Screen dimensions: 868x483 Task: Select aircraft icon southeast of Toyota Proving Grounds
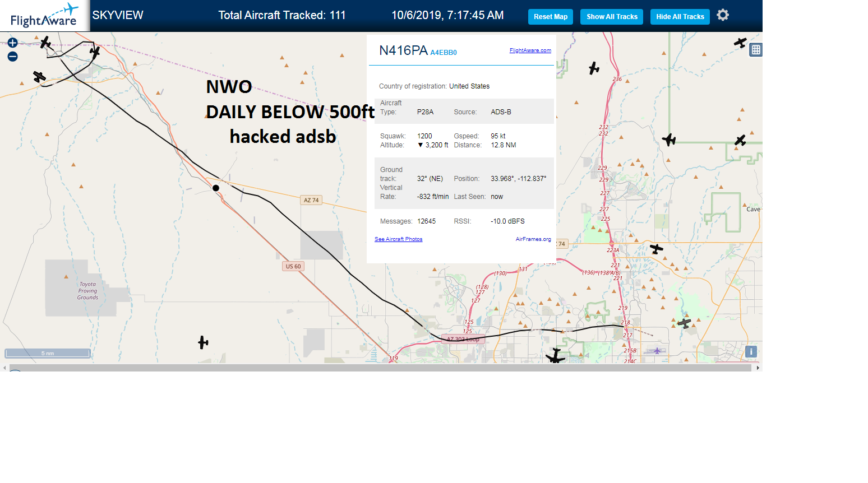(x=203, y=342)
